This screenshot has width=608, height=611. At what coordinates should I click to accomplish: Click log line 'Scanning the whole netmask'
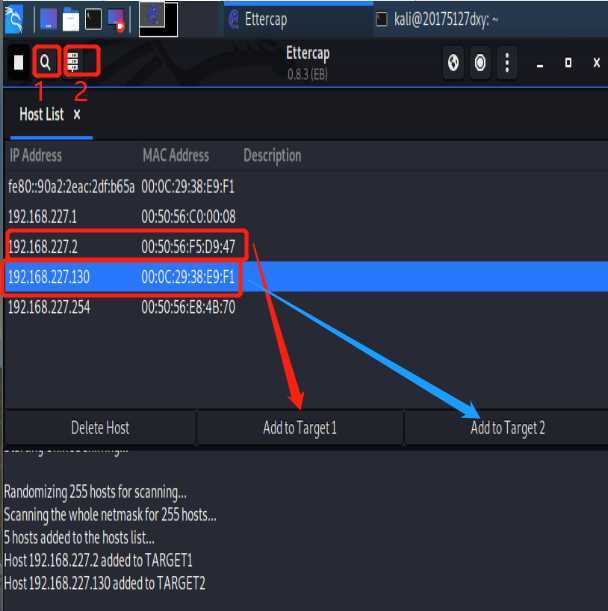(110, 515)
